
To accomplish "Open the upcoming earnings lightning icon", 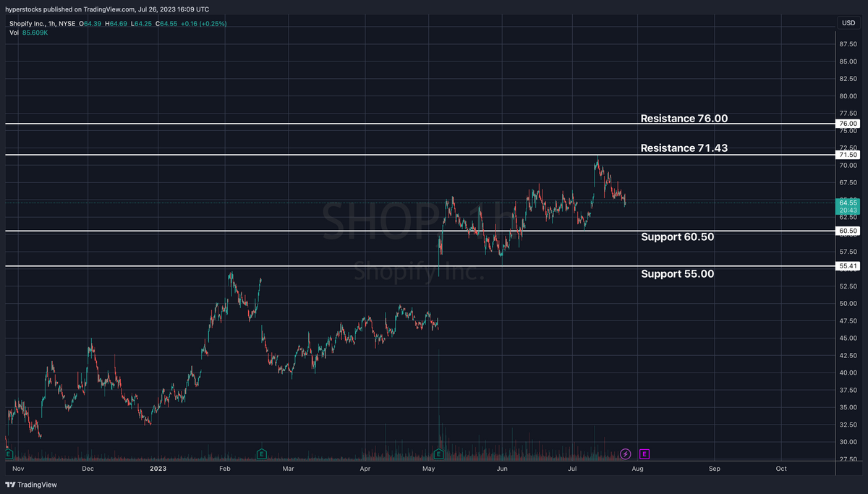I will point(625,454).
